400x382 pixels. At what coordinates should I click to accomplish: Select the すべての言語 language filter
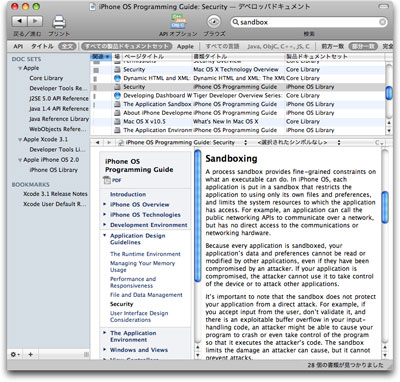click(x=222, y=46)
